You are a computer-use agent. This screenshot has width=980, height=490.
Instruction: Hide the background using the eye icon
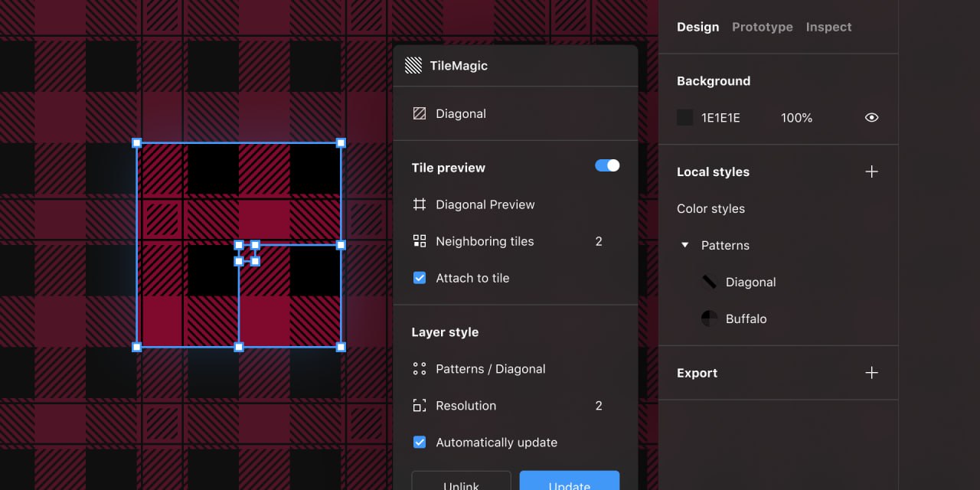click(871, 118)
